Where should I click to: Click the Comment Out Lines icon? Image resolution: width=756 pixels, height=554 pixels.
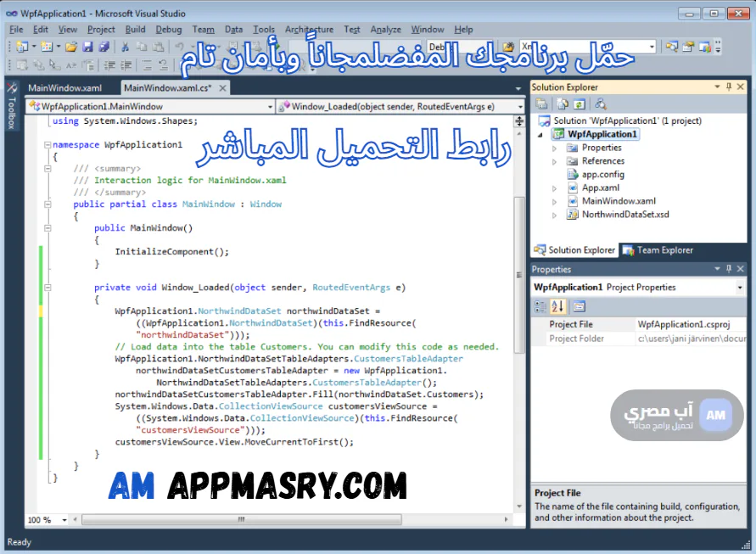[147, 65]
